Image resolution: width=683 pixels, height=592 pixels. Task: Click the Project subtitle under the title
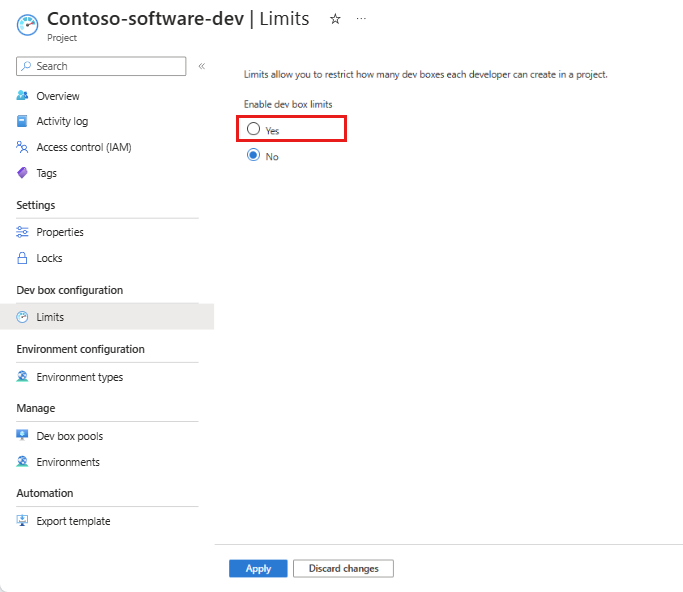[x=62, y=38]
